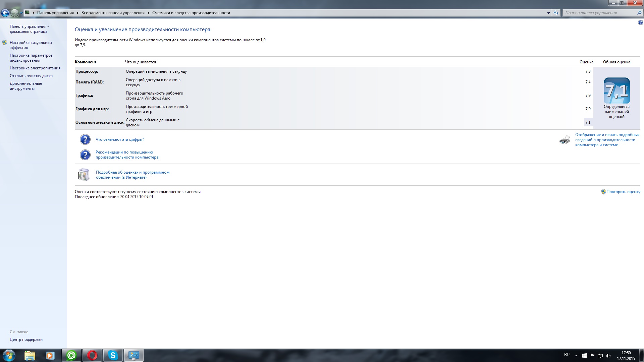Viewport: 644px width, 362px height.
Task: Show hidden system tray icons
Action: coord(576,355)
